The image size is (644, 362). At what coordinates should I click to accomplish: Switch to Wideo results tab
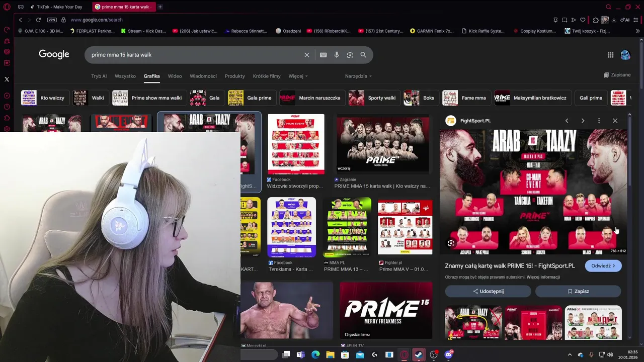coord(175,76)
